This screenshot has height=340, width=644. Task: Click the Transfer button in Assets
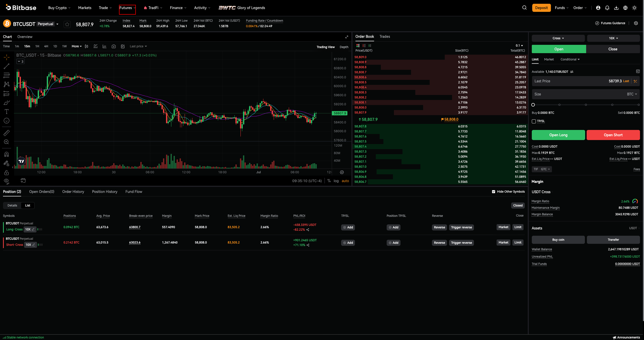pyautogui.click(x=613, y=240)
